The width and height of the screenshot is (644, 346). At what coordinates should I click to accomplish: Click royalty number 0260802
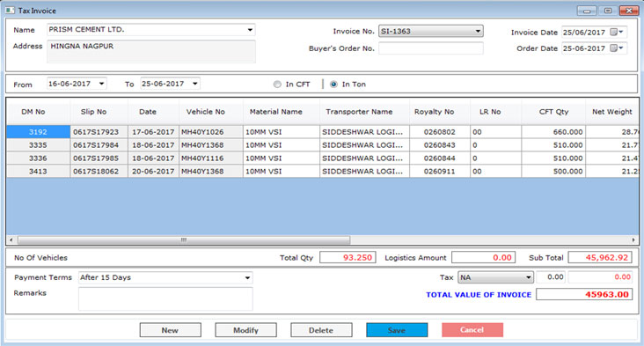(440, 132)
